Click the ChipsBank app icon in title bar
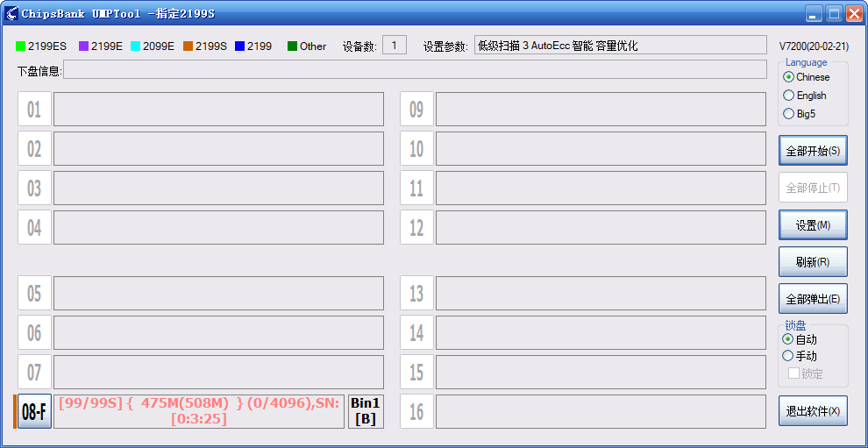This screenshot has width=868, height=448. 11,13
